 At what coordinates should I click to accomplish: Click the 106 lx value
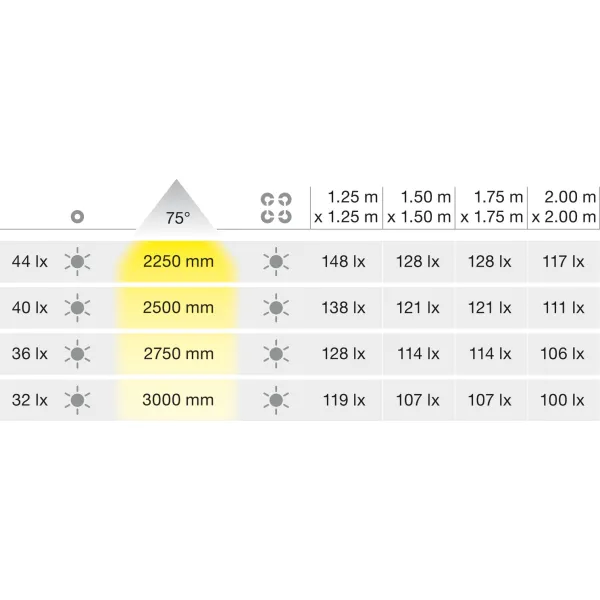point(562,354)
